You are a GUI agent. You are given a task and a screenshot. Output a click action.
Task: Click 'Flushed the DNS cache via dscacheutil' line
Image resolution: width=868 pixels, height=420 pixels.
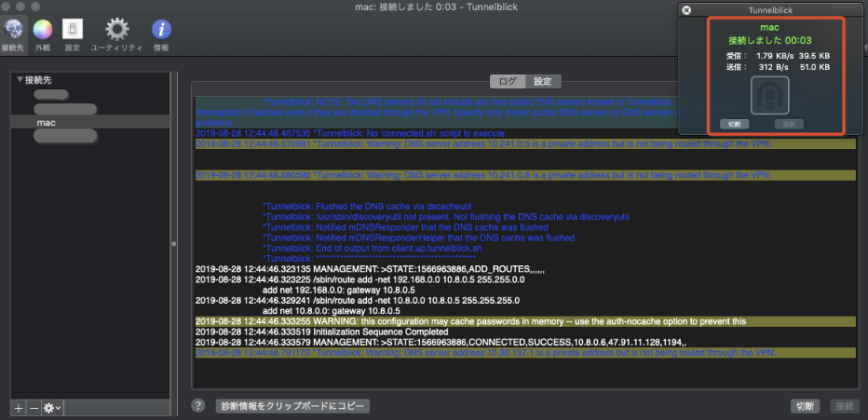pyautogui.click(x=368, y=207)
